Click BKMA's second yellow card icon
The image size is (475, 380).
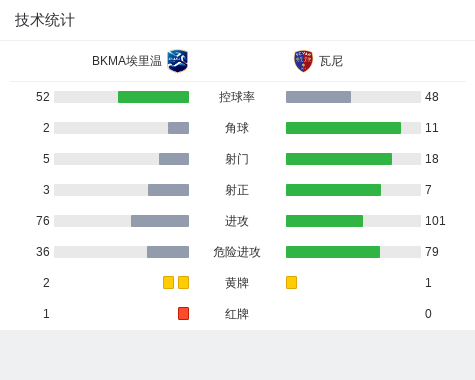click(183, 283)
